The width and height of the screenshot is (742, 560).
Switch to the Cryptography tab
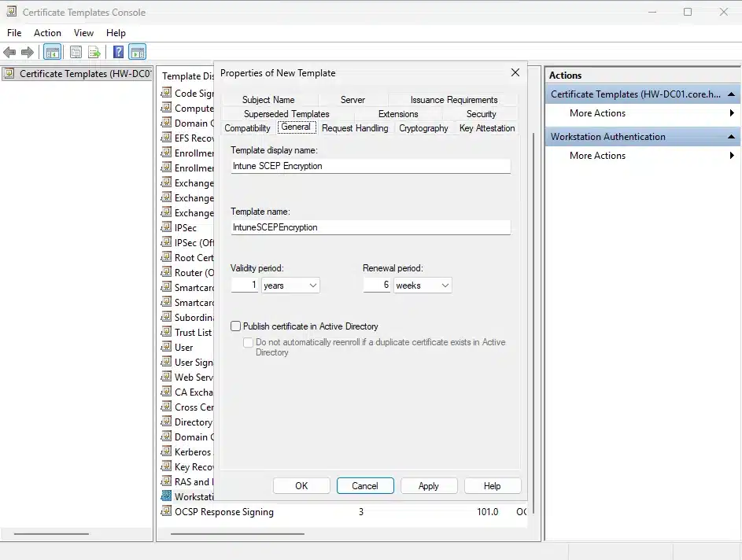coord(423,128)
